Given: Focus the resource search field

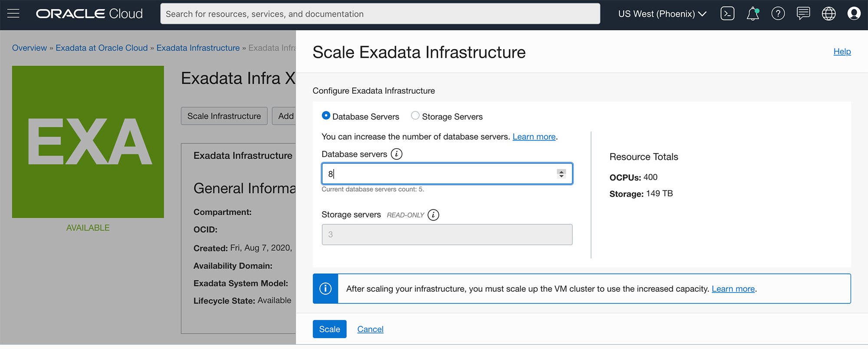Looking at the screenshot, I should point(380,14).
